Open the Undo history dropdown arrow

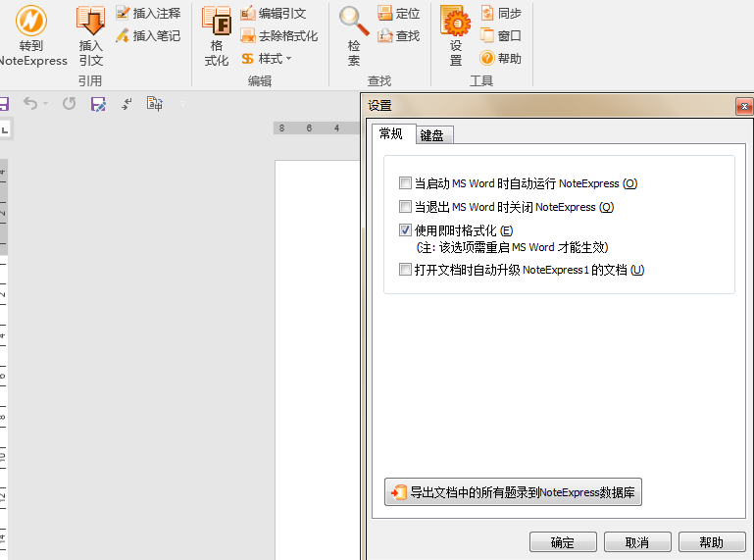[x=46, y=103]
